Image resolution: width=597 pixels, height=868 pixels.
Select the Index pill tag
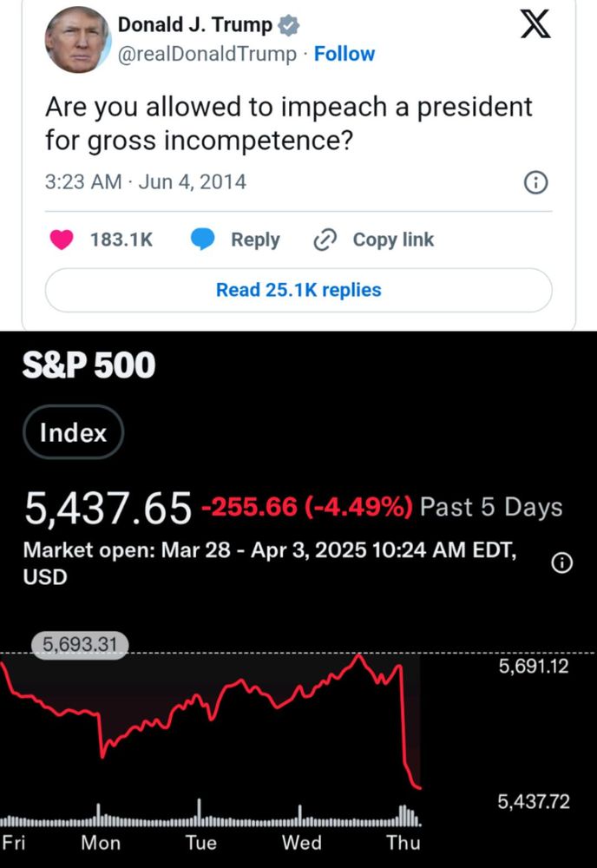[x=73, y=432]
